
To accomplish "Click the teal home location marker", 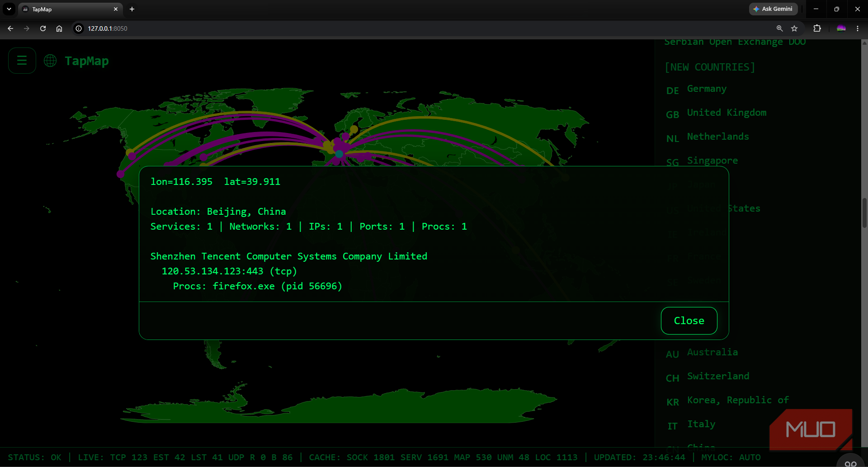I will click(339, 155).
